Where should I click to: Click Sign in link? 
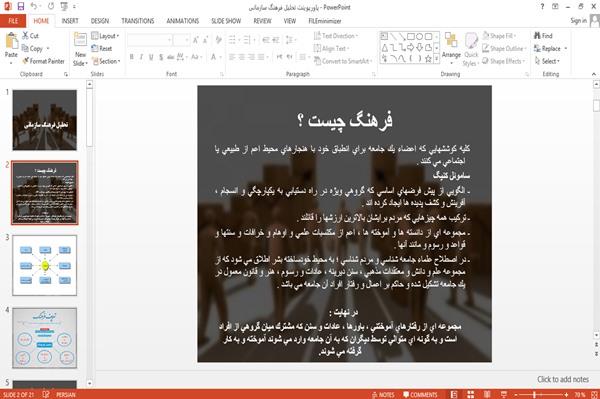click(x=578, y=21)
